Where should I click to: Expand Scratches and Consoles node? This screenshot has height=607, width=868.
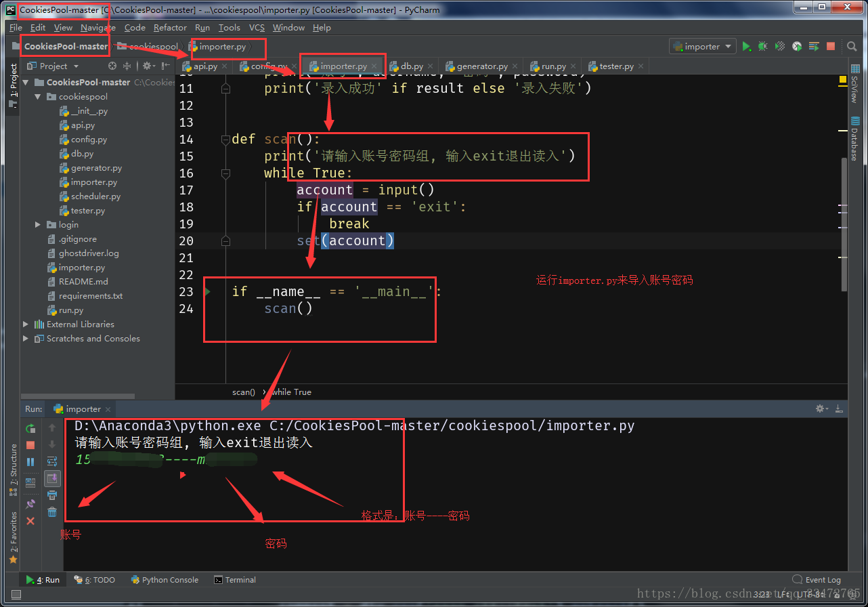coord(26,339)
